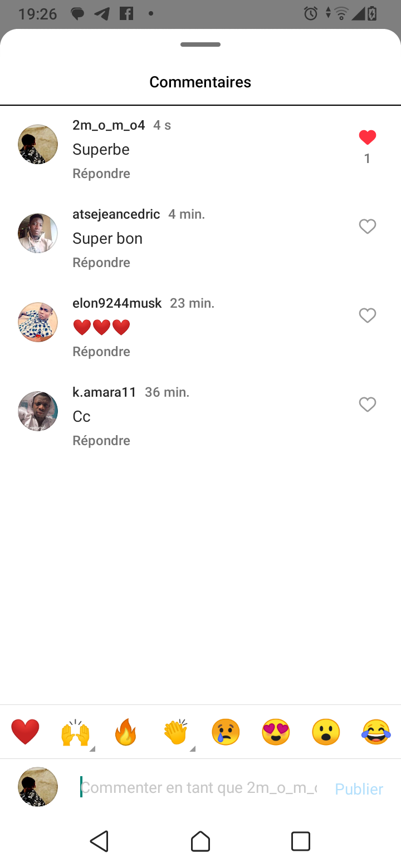Image resolution: width=401 pixels, height=868 pixels.
Task: Insert the red heart emoji reaction
Action: (26, 732)
